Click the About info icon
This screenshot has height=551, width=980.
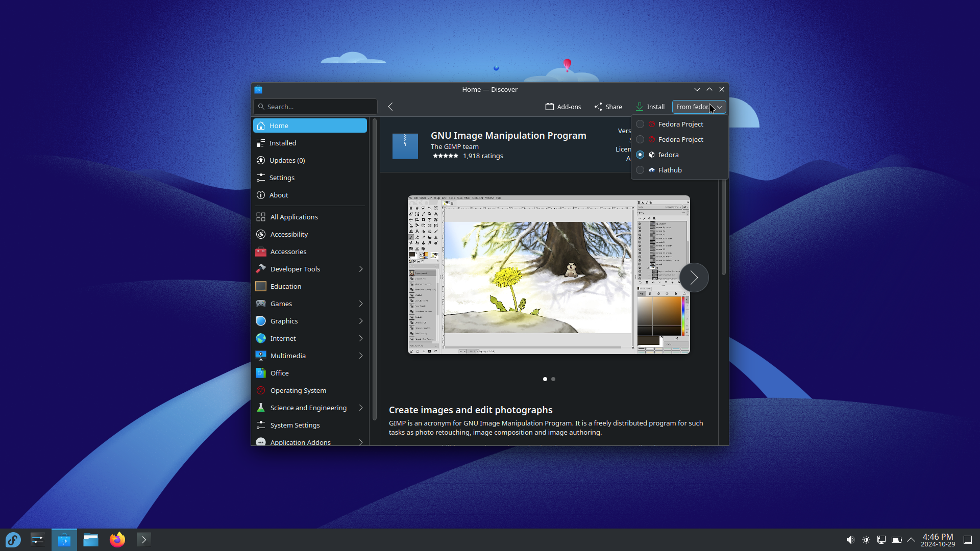click(261, 195)
